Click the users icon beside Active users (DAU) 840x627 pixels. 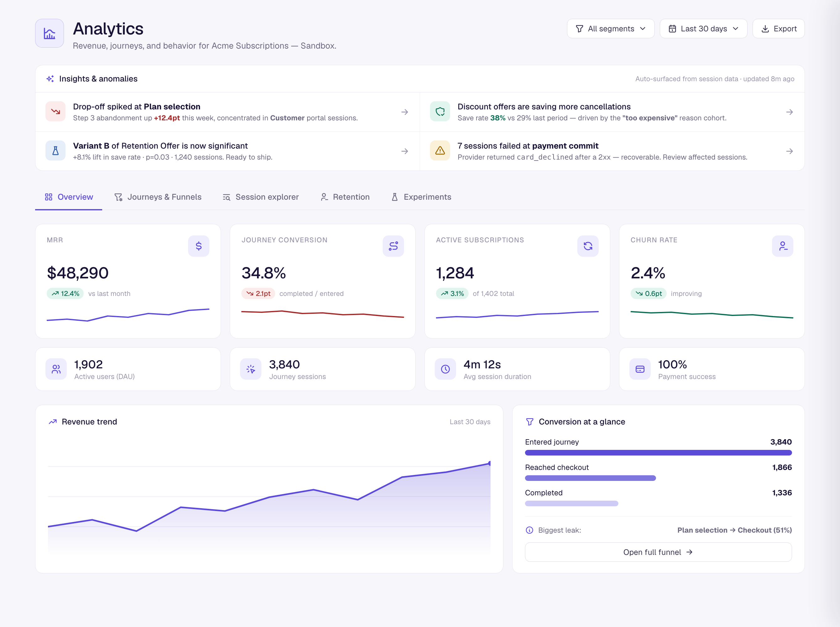56,369
